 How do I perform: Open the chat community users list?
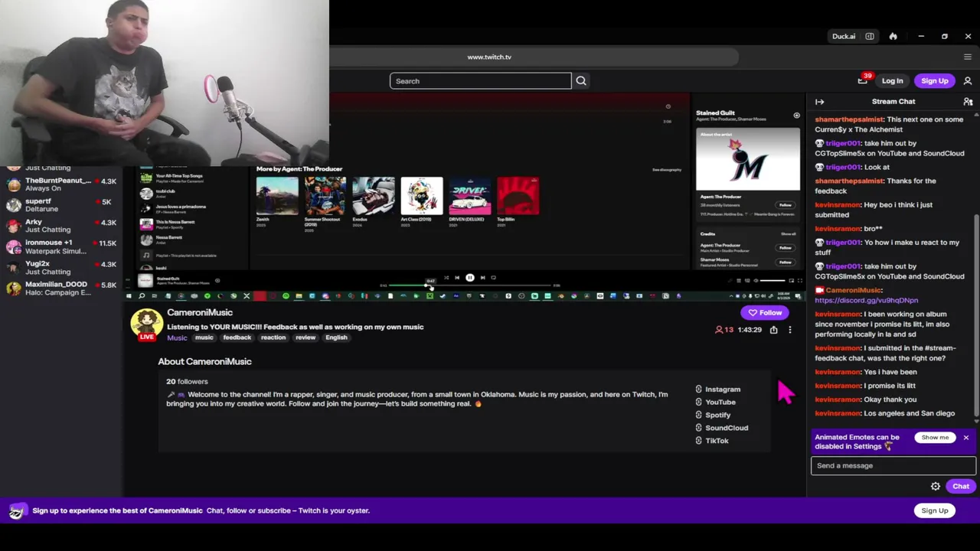[x=968, y=102]
